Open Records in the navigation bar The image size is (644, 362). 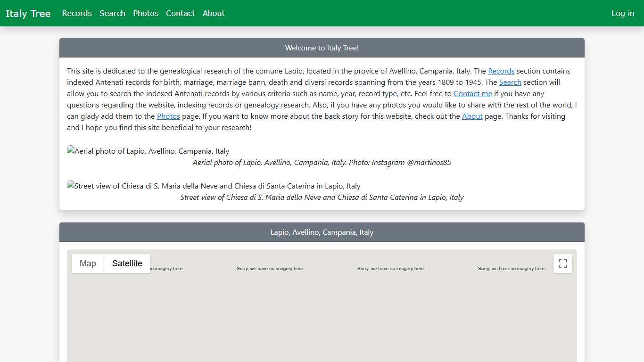(x=77, y=13)
